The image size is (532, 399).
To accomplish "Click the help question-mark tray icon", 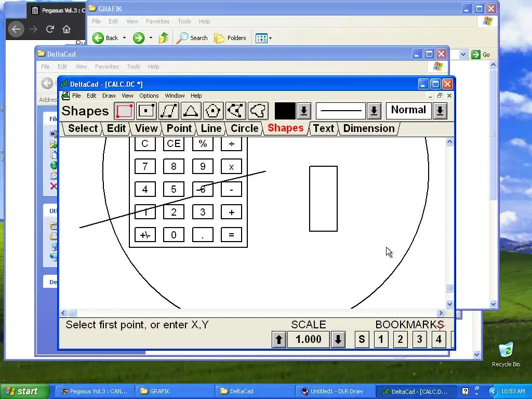I will click(465, 391).
